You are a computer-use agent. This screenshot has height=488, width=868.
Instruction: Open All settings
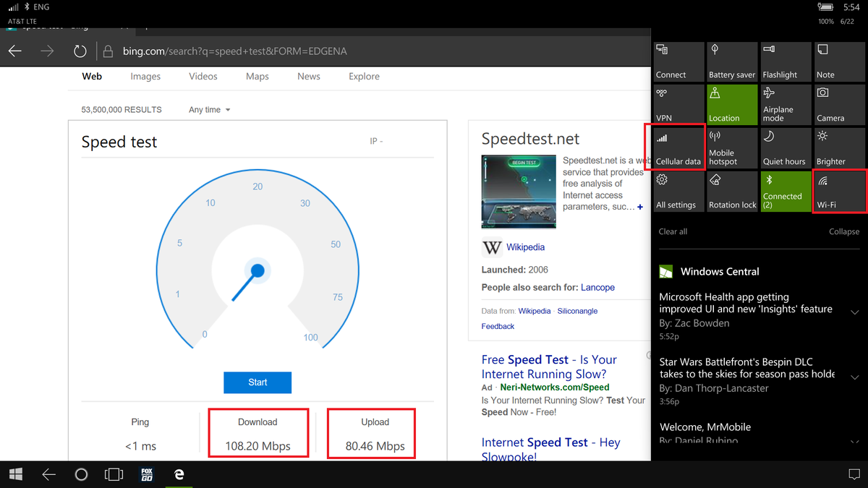[678, 191]
